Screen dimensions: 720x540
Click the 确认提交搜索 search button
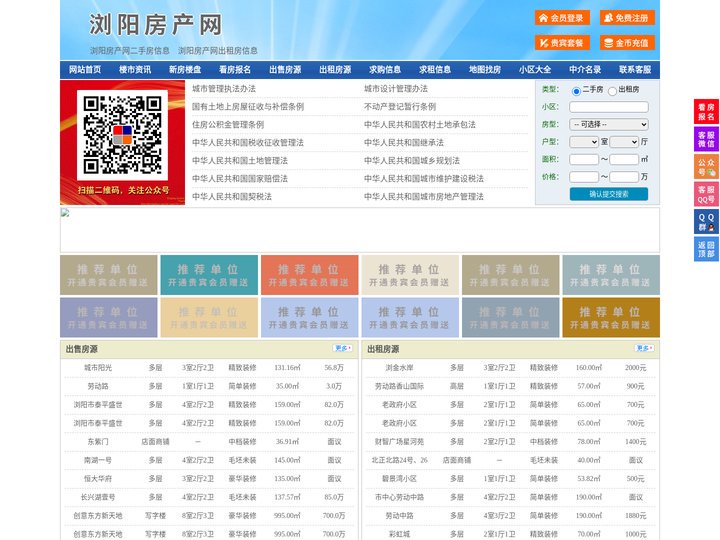(x=609, y=194)
